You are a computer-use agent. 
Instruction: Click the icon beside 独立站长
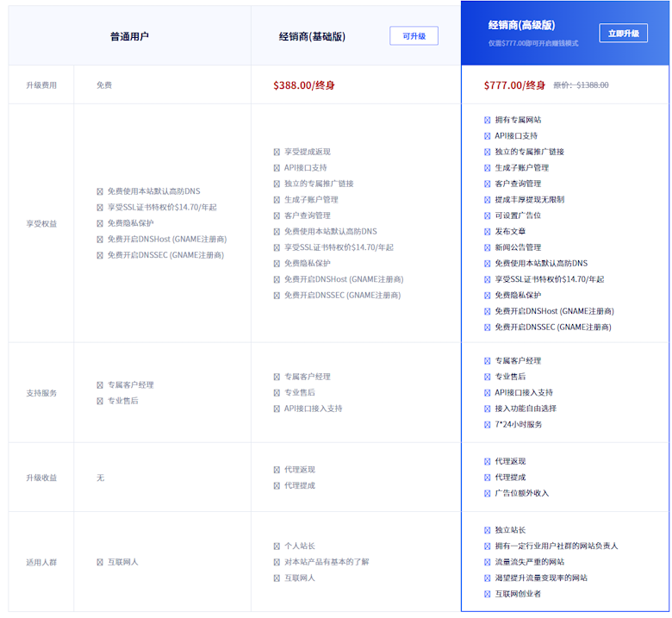tap(487, 530)
